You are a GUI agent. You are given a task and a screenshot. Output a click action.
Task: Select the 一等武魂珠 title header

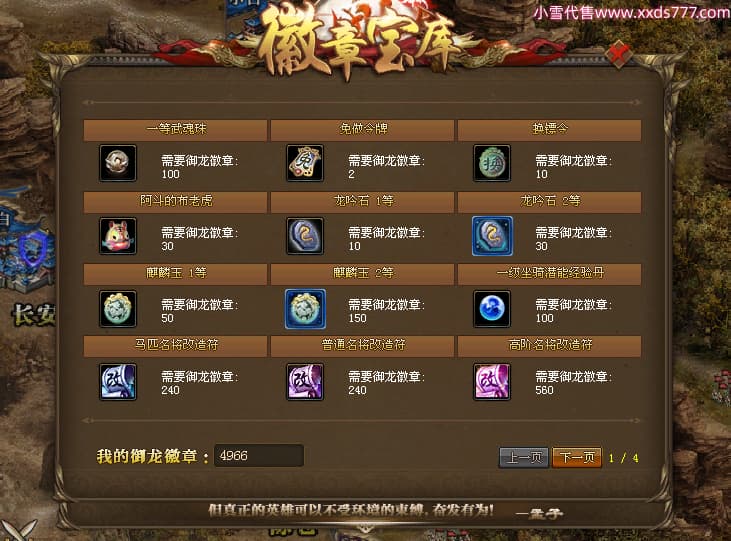click(x=176, y=129)
